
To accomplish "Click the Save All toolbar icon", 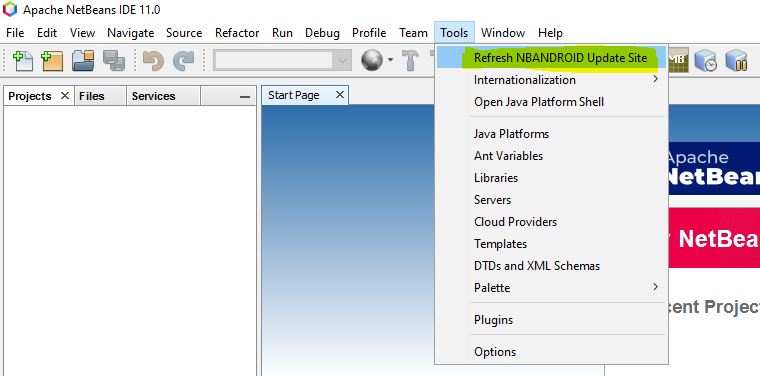I will pos(114,61).
